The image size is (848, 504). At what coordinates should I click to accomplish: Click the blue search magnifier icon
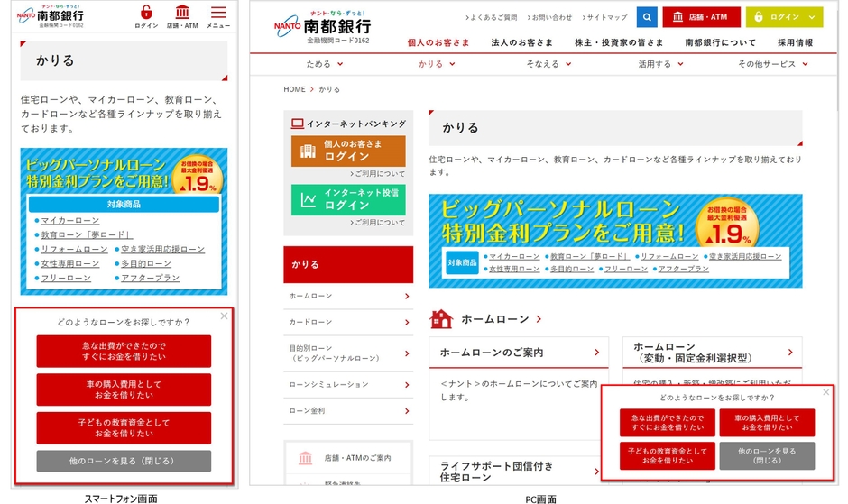(x=647, y=17)
